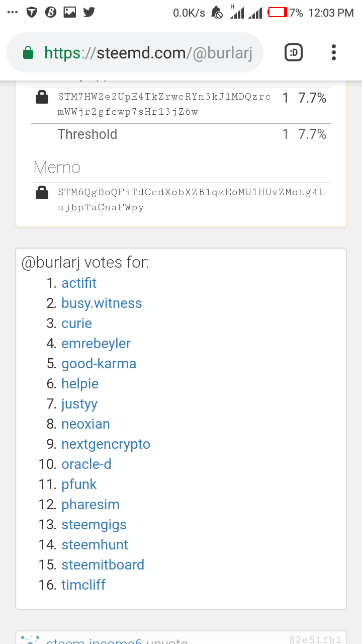
Task: Visit the steemitboard witness link
Action: [x=103, y=565]
